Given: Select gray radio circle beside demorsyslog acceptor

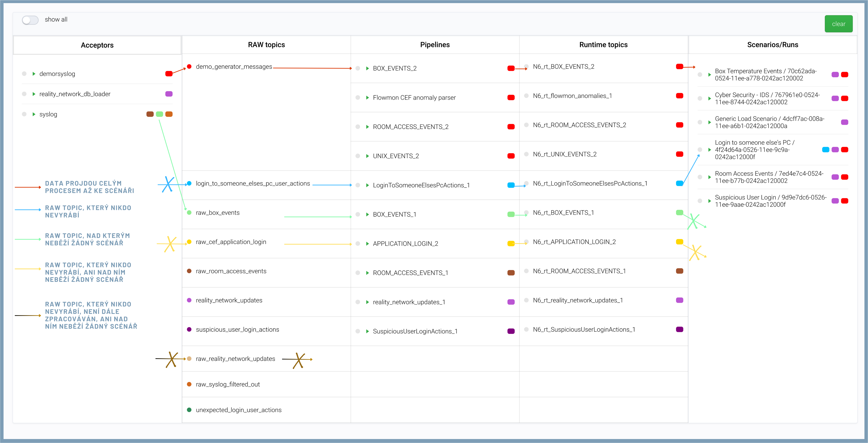Looking at the screenshot, I should pyautogui.click(x=24, y=74).
